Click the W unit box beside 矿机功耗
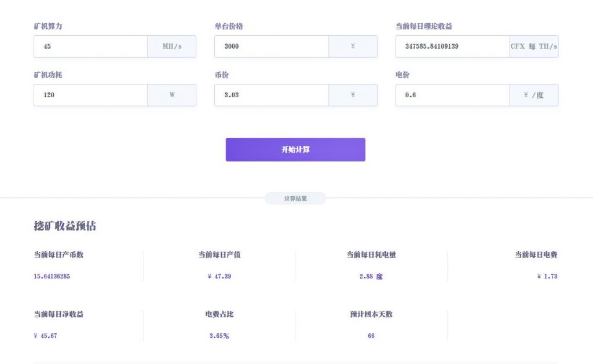Viewport: 593px width, 364px height. [171, 95]
